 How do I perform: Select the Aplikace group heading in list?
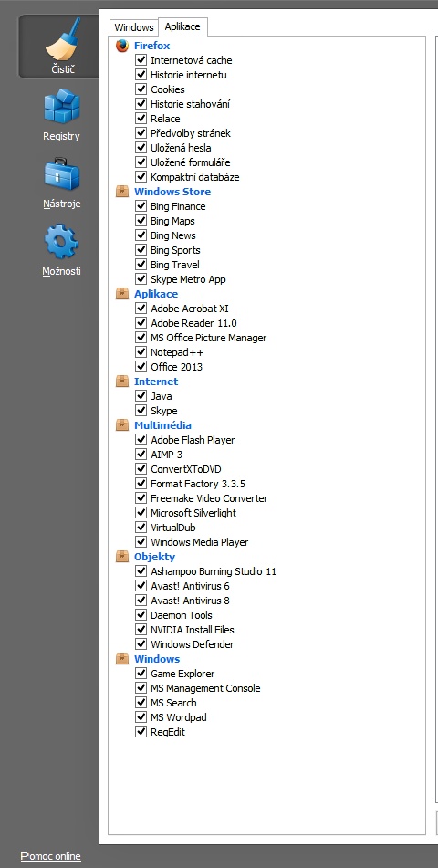tap(156, 294)
